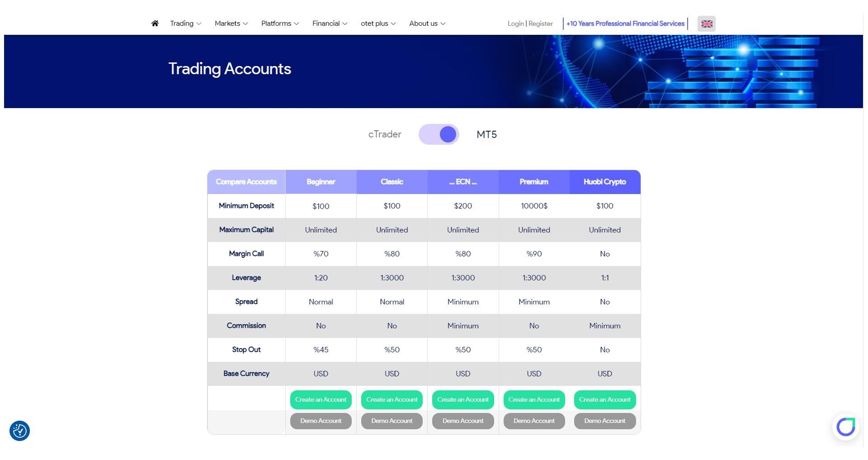Expand the Markets dropdown menu

click(x=231, y=24)
